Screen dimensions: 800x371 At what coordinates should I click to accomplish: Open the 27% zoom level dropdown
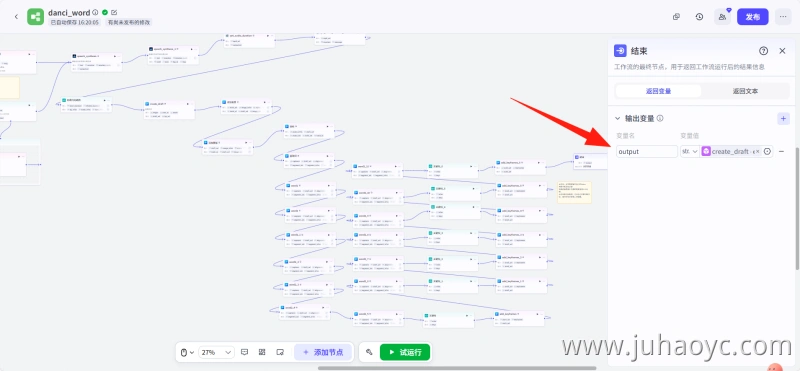click(x=216, y=352)
